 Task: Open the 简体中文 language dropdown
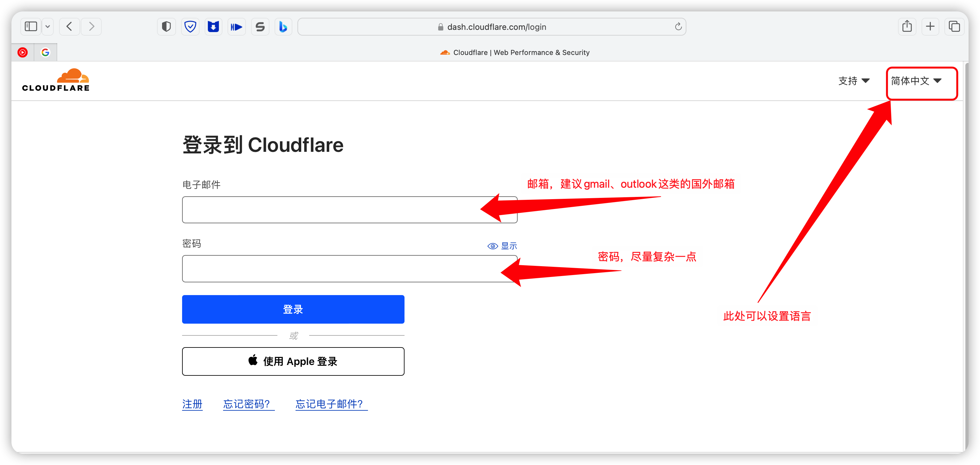[x=916, y=81]
